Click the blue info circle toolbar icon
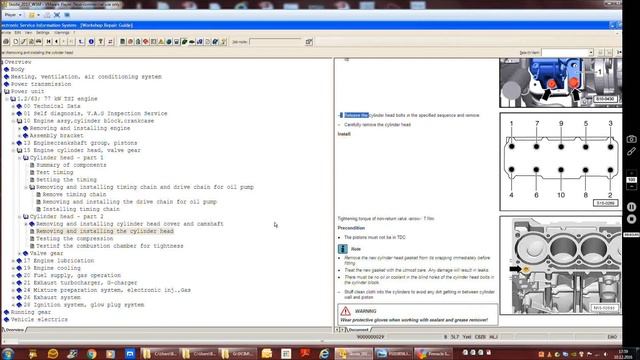Screen dimensions: 640x360 point(91,42)
